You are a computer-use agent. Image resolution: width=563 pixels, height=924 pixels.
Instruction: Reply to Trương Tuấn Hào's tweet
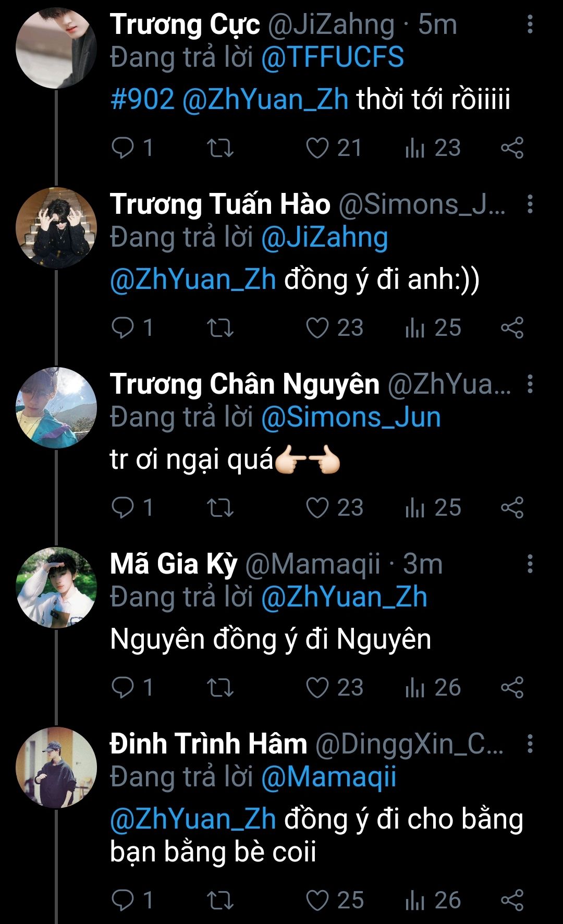coord(132,328)
